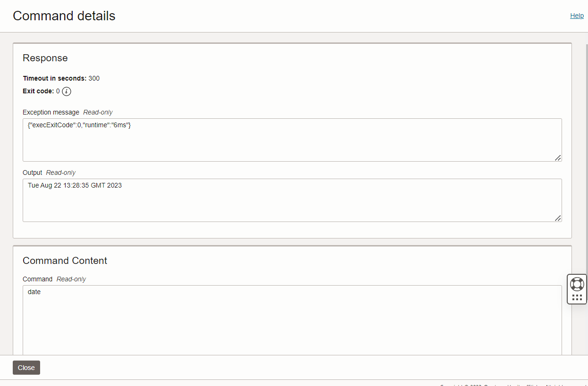Click the resize grip of the Output box
This screenshot has height=386, width=588.
point(558,218)
